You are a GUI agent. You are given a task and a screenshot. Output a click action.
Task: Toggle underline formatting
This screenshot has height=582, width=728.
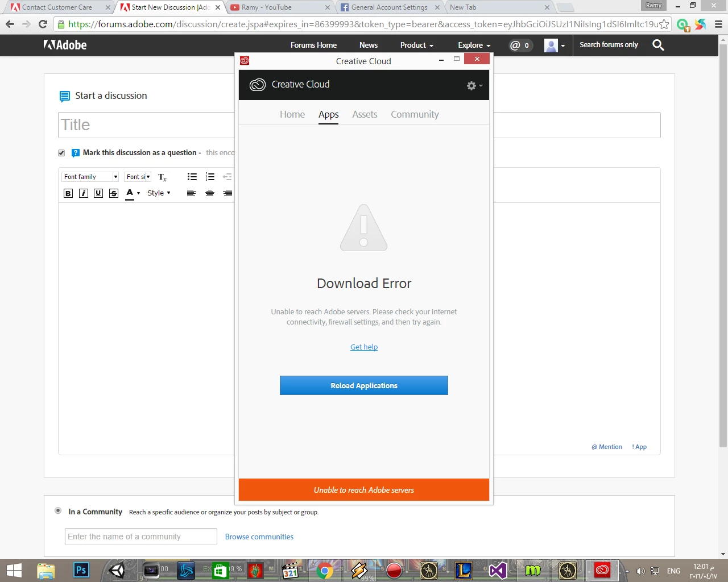pyautogui.click(x=98, y=193)
